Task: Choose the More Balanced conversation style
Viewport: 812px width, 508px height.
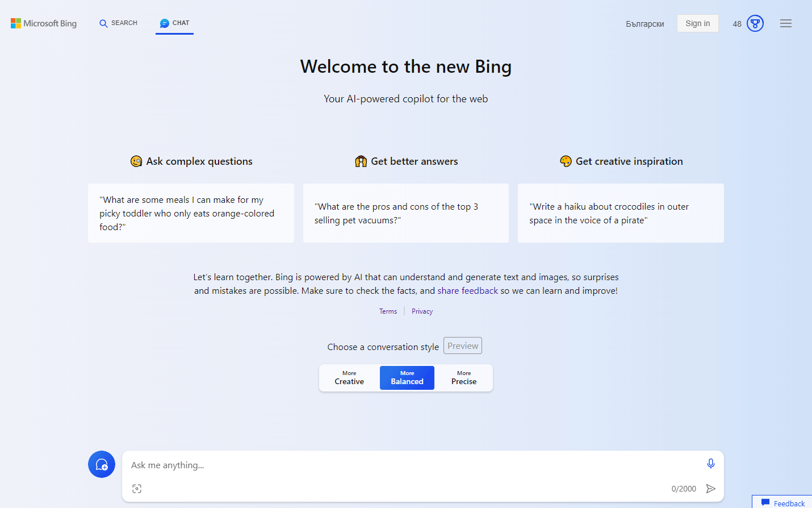Action: [407, 378]
